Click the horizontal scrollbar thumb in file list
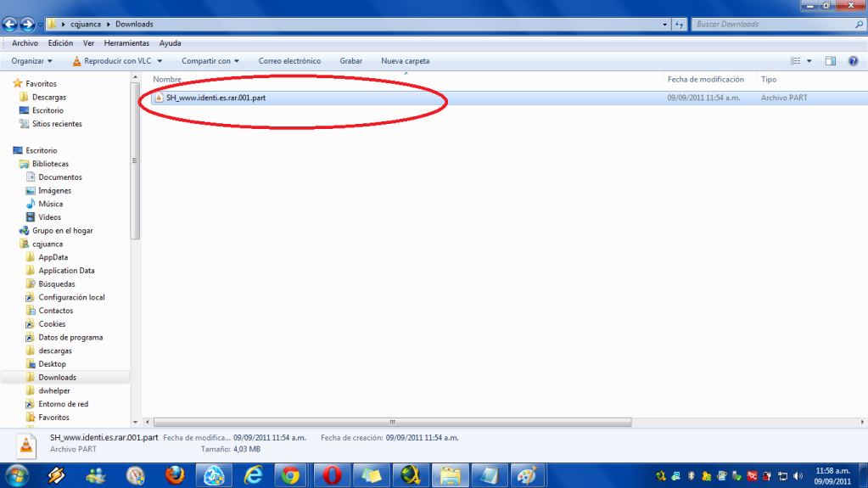 393,422
